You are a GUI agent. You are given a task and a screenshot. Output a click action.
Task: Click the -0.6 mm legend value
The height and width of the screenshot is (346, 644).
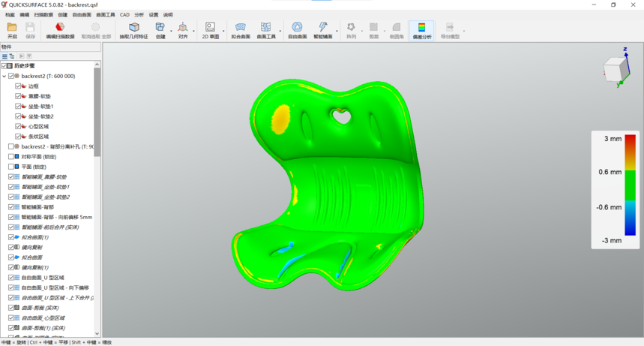[609, 207]
